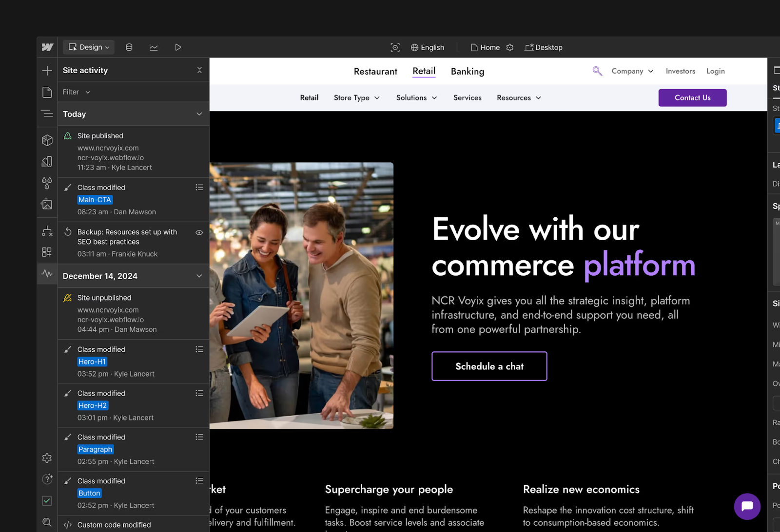This screenshot has width=780, height=532.
Task: Open the Filter dropdown in Site activity
Action: click(77, 92)
